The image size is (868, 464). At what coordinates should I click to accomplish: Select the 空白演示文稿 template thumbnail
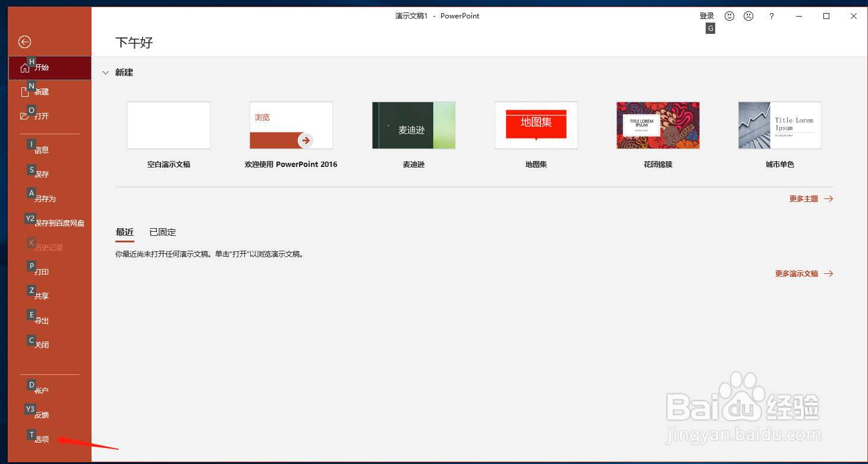[169, 125]
